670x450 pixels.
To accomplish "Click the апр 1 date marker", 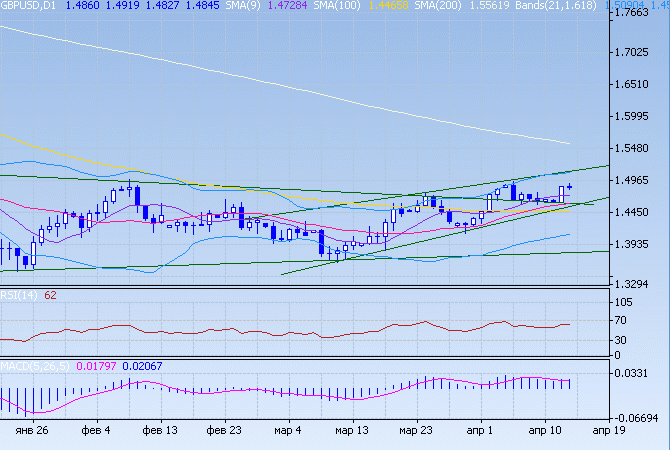I will click(480, 429).
